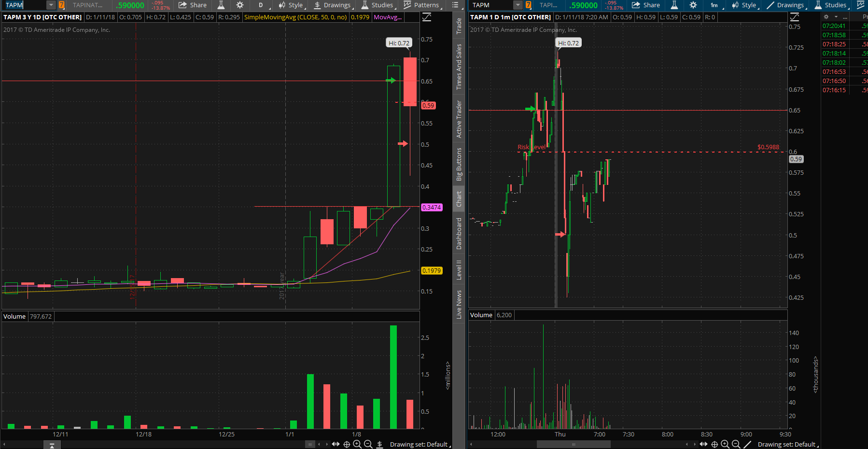Zoom out on the left chart
This screenshot has width=868, height=449.
click(368, 444)
